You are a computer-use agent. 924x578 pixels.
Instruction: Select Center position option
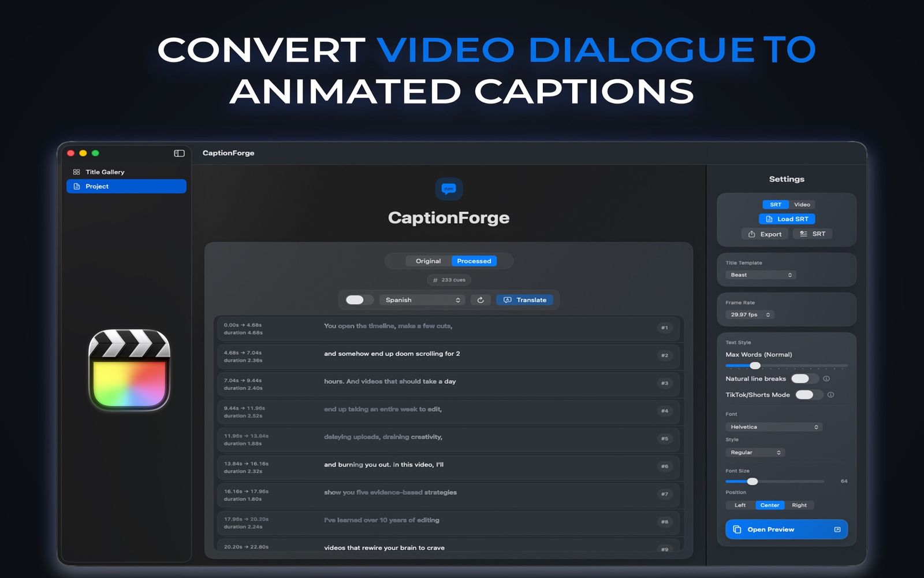770,505
